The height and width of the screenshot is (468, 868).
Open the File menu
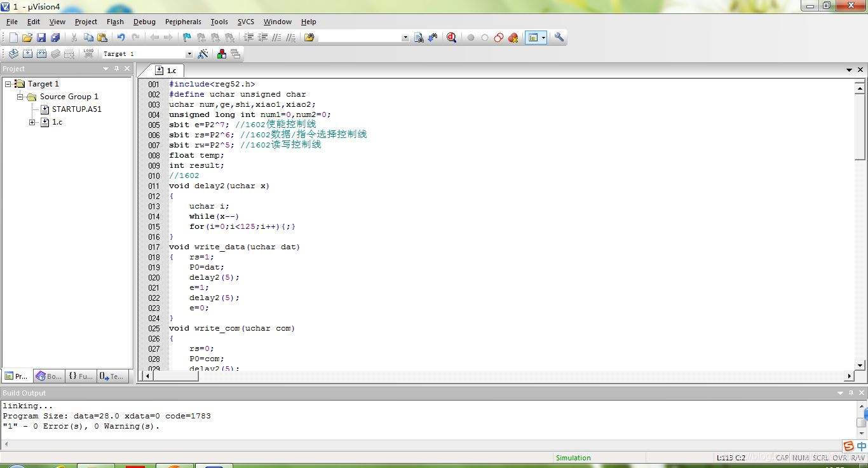click(x=12, y=22)
